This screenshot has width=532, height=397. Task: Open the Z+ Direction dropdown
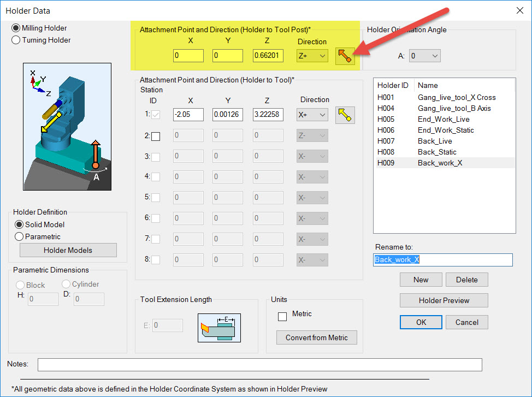tap(311, 56)
